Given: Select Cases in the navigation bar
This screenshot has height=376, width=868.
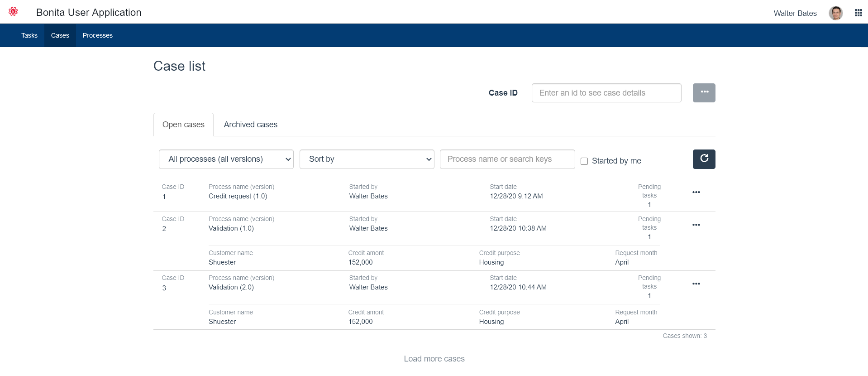Looking at the screenshot, I should coord(60,35).
